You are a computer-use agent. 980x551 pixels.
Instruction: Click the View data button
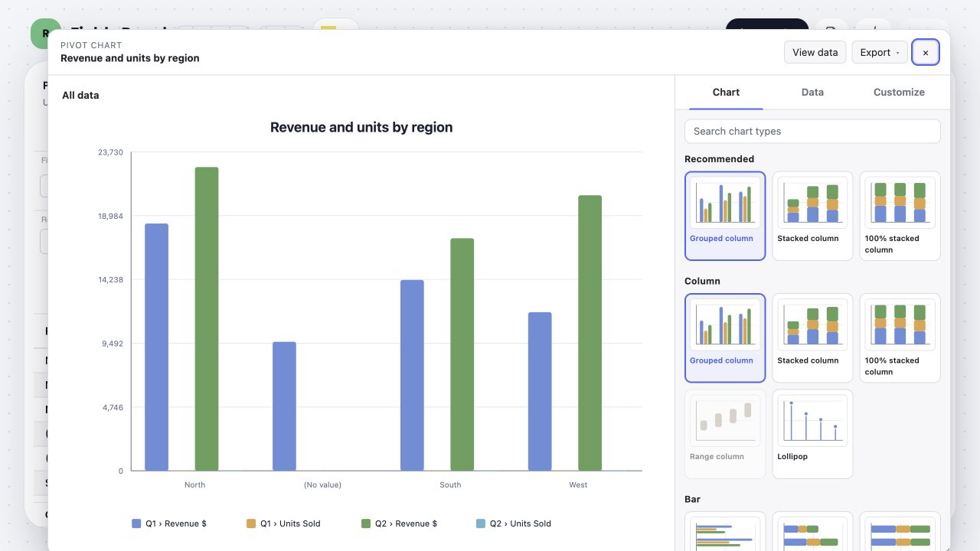pos(815,52)
